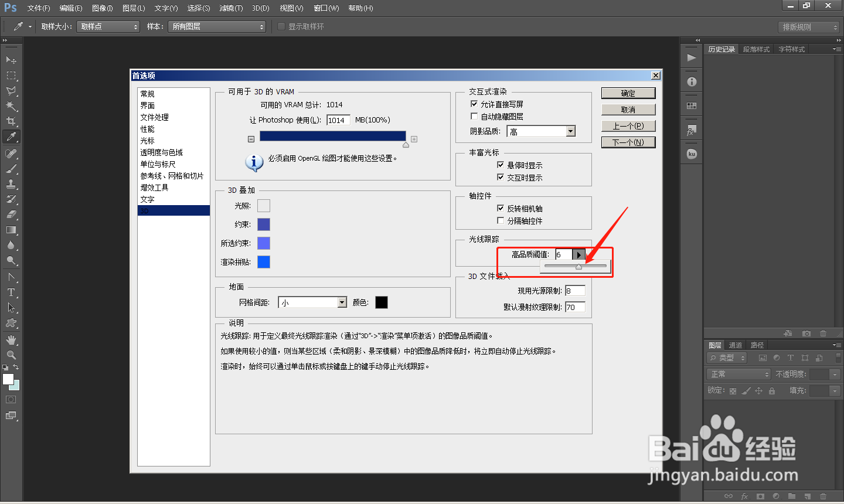Screen dimensions: 844x504
Task: Click the 渲染拼贴 color swatch
Action: tap(264, 262)
